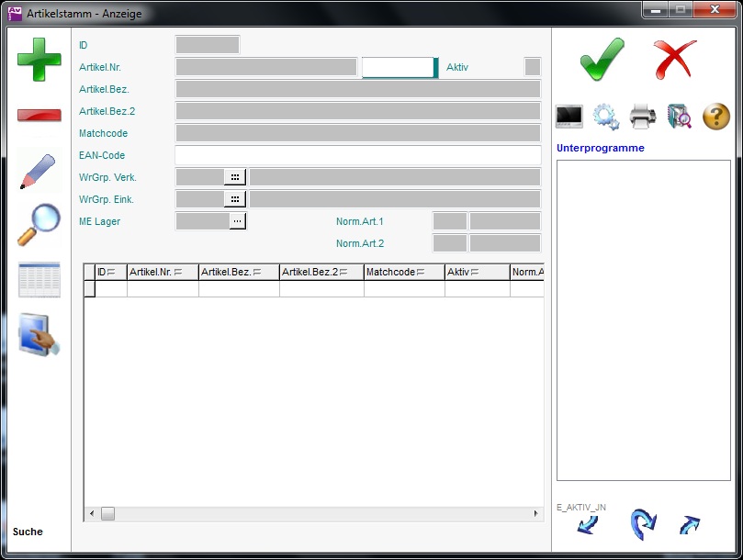Click the green checkmark confirm icon
This screenshot has height=560, width=743.
pos(602,60)
